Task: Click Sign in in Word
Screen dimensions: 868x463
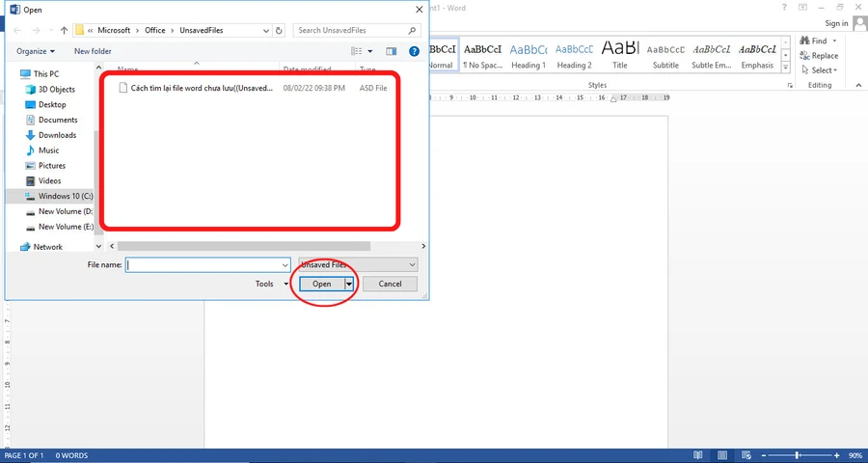Action: click(836, 23)
